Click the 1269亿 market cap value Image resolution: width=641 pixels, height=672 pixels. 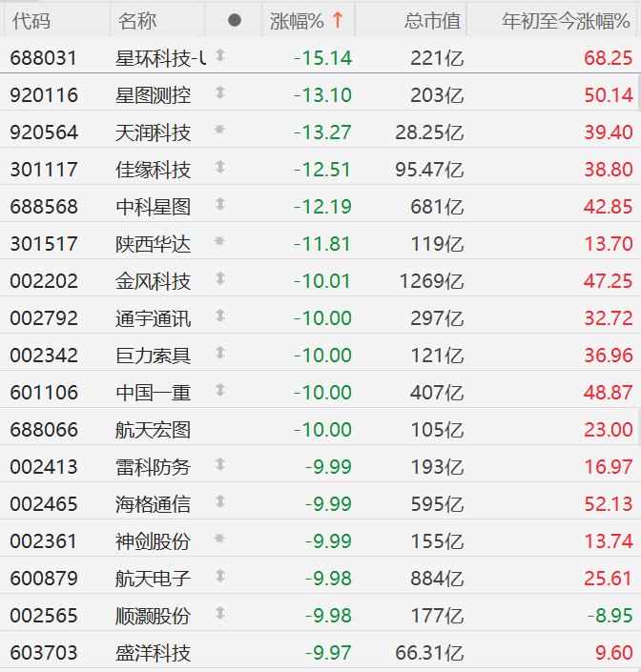[431, 281]
